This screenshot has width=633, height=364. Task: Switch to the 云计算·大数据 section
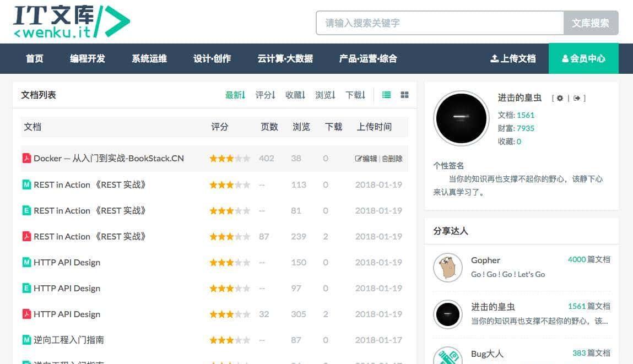point(285,58)
